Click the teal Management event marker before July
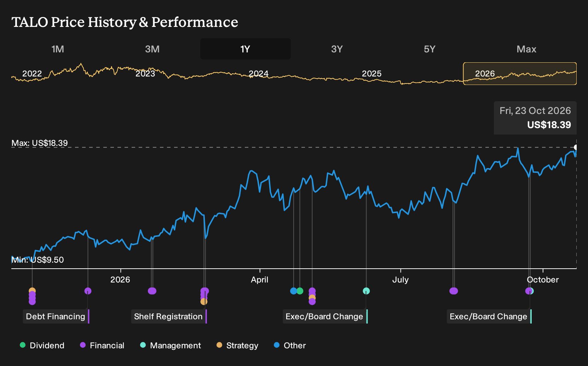 click(366, 291)
